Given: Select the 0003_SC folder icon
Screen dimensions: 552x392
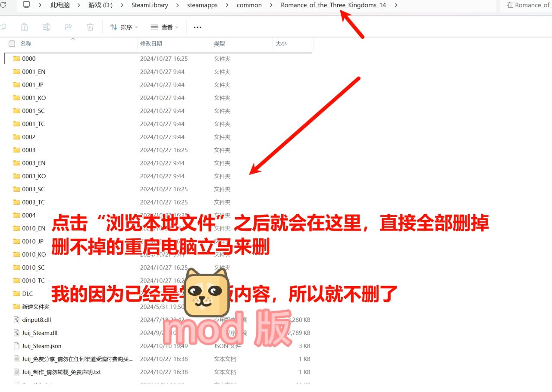Looking at the screenshot, I should pyautogui.click(x=16, y=189).
